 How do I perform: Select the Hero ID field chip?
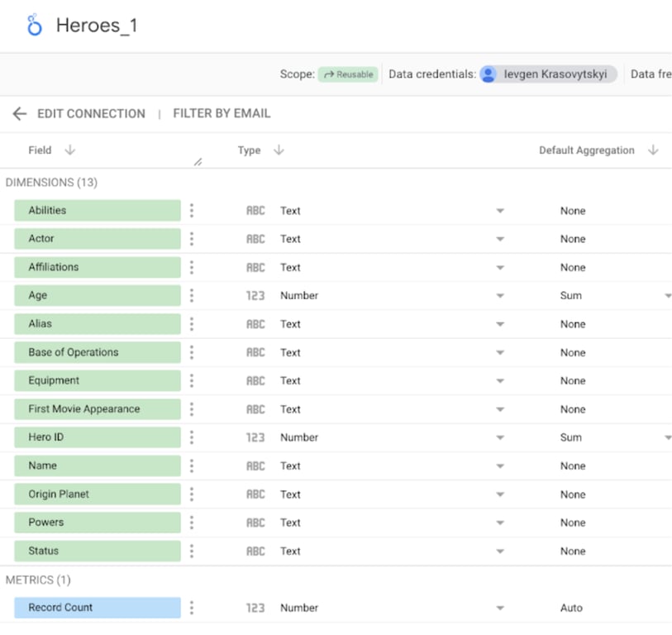pyautogui.click(x=98, y=437)
